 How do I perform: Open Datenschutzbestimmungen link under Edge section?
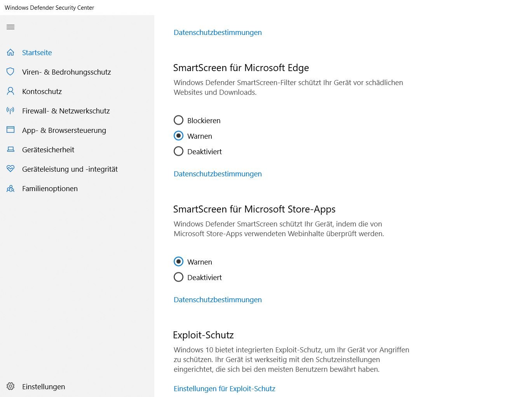click(x=218, y=174)
